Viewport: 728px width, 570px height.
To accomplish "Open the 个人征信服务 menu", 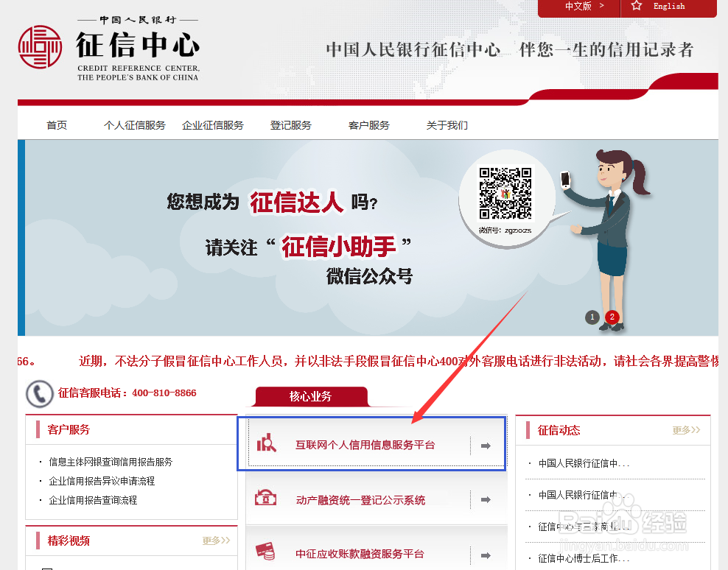I will point(135,125).
